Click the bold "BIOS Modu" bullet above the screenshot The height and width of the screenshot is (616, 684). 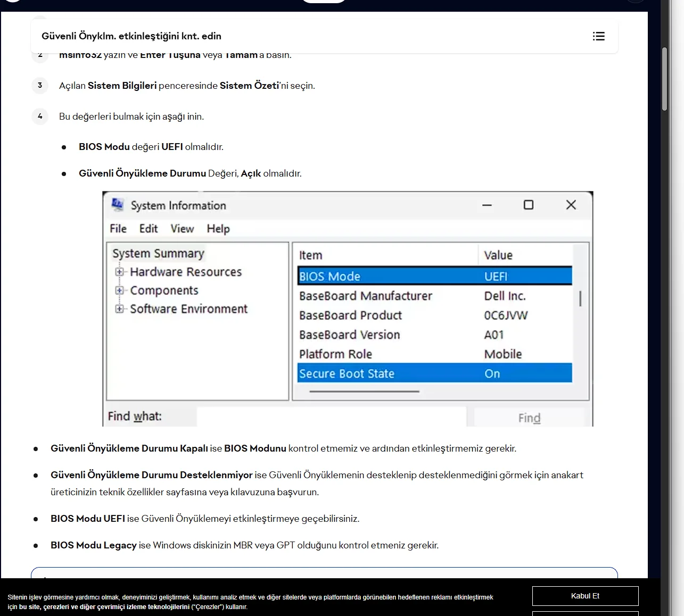pyautogui.click(x=104, y=147)
